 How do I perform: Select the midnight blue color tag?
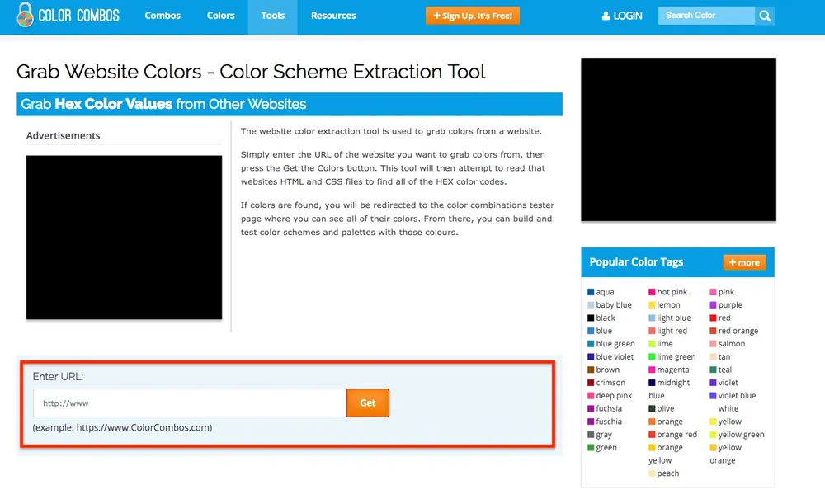[669, 389]
